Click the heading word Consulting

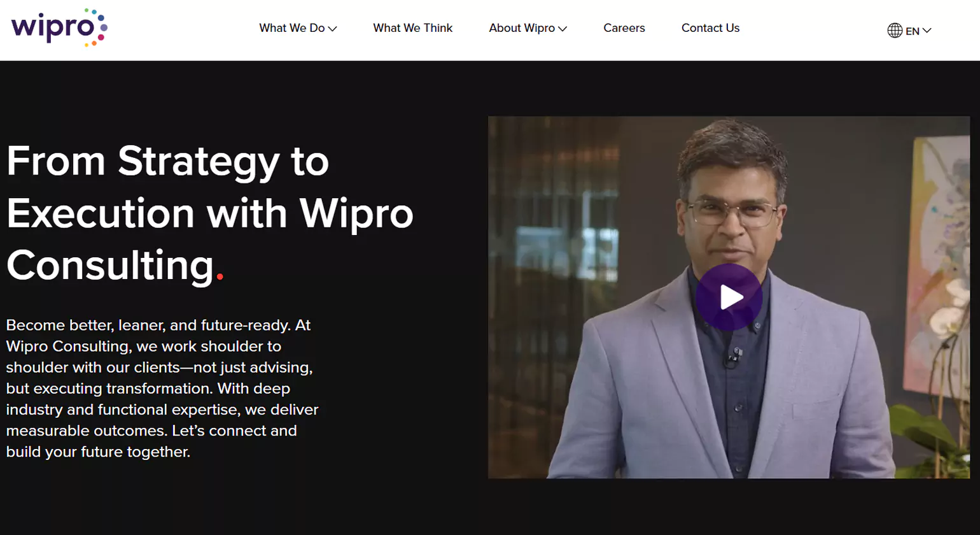point(110,265)
